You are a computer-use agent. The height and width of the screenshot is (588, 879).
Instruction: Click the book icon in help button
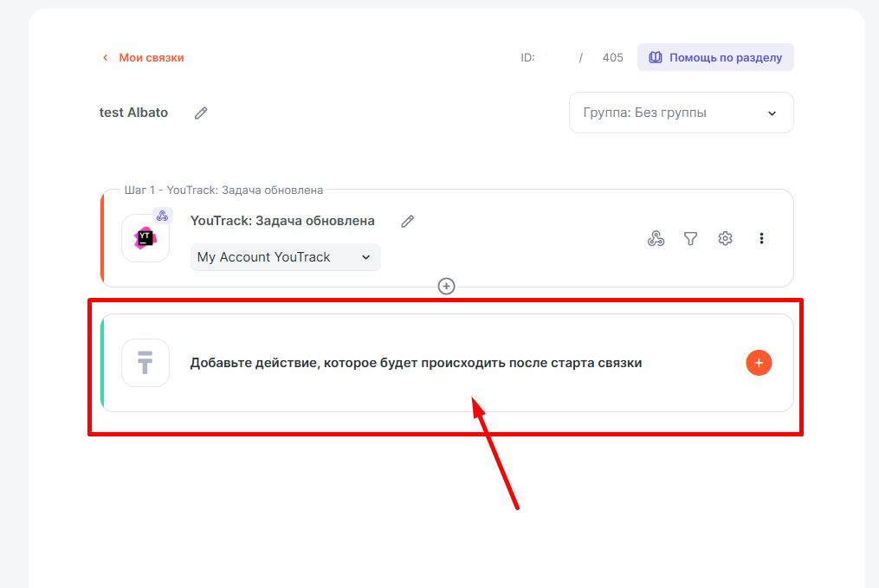point(656,57)
